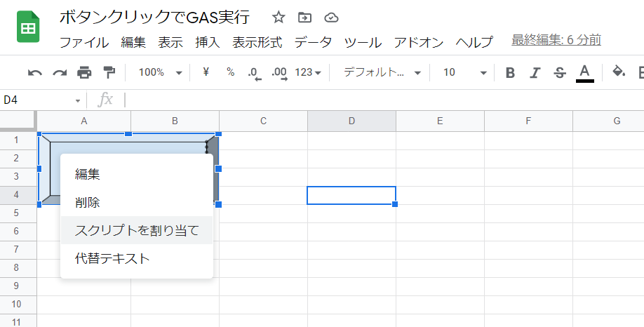Open the fill color picker
644x327 pixels.
tap(619, 72)
